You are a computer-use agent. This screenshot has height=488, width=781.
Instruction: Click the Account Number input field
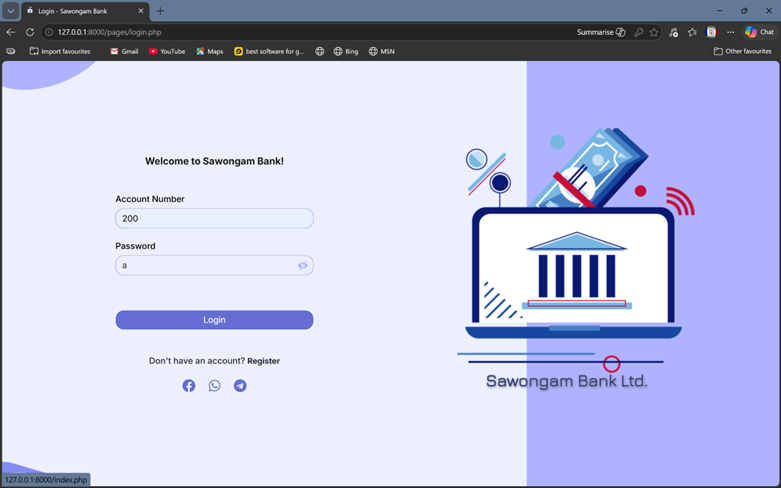click(214, 218)
